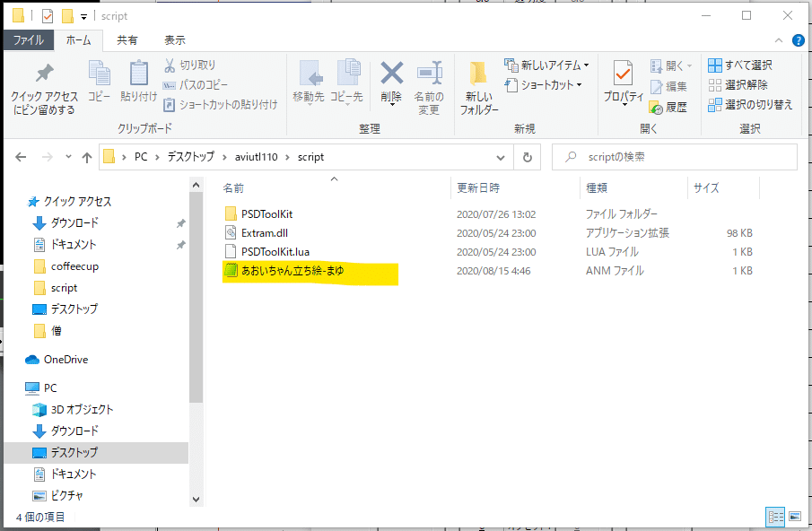Screen dimensions: 812x531
Task: Switch to the 共有 tab
Action: tap(126, 39)
